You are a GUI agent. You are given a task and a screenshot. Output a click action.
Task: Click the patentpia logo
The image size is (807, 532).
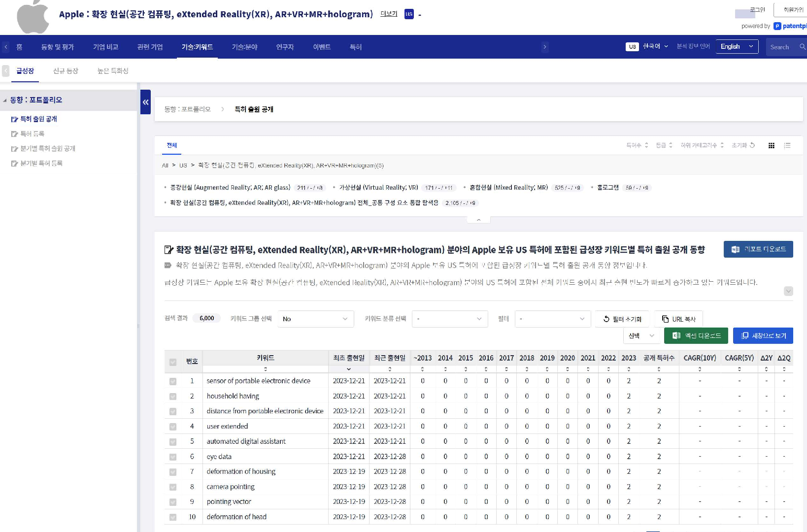click(790, 26)
